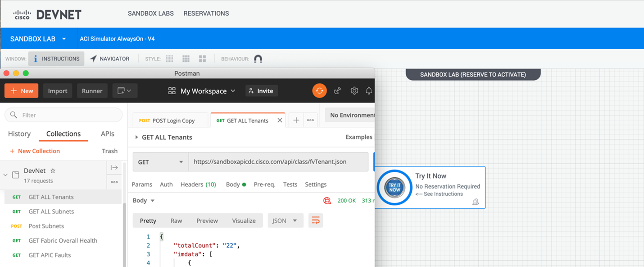Image resolution: width=644 pixels, height=267 pixels.
Task: Switch to the History tab in the sidebar
Action: point(19,133)
